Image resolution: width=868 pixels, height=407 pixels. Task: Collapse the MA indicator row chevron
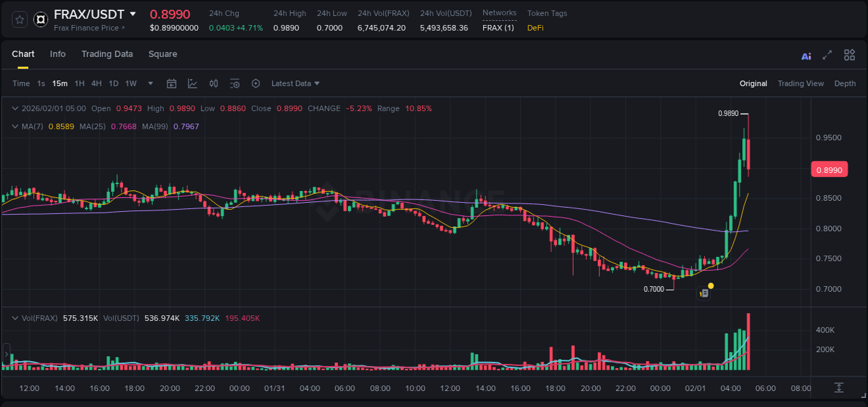pyautogui.click(x=14, y=126)
